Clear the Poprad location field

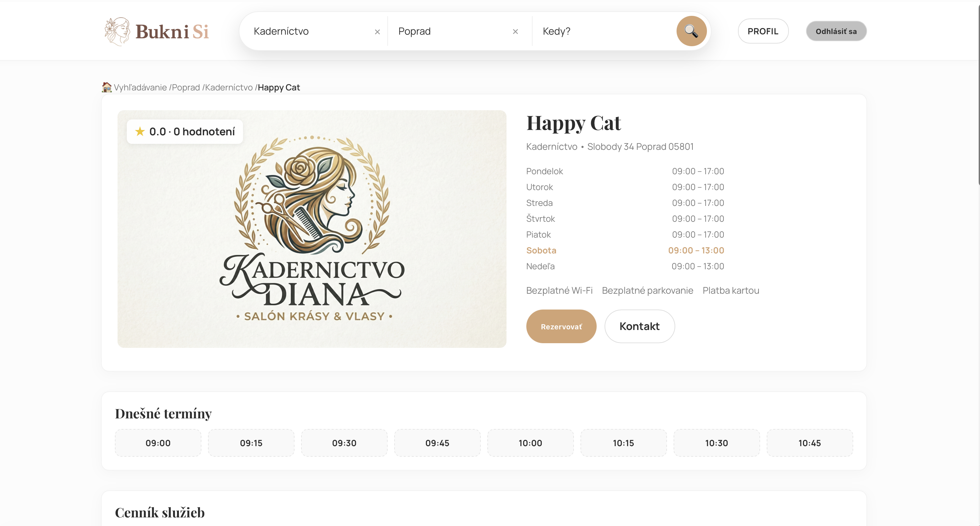click(x=515, y=32)
